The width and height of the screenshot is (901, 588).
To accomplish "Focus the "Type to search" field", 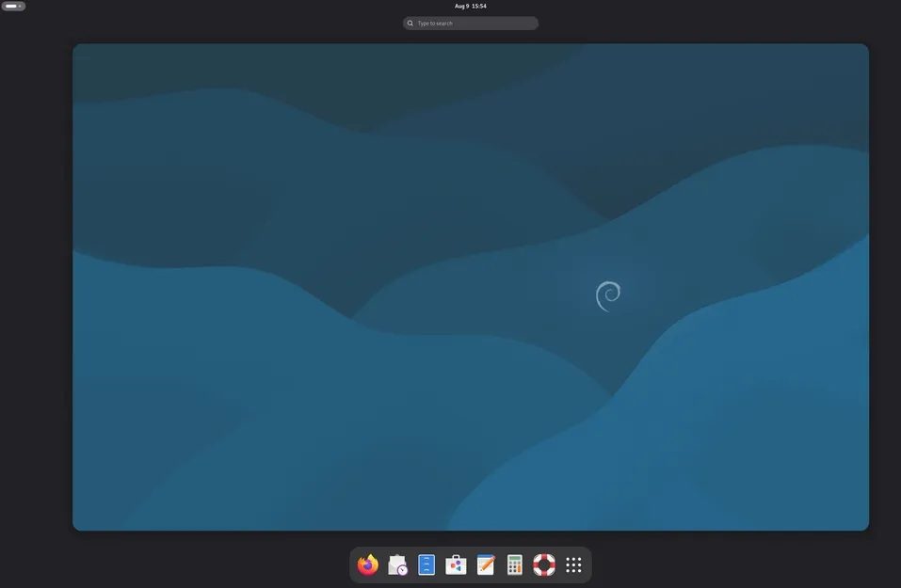I will (475, 24).
